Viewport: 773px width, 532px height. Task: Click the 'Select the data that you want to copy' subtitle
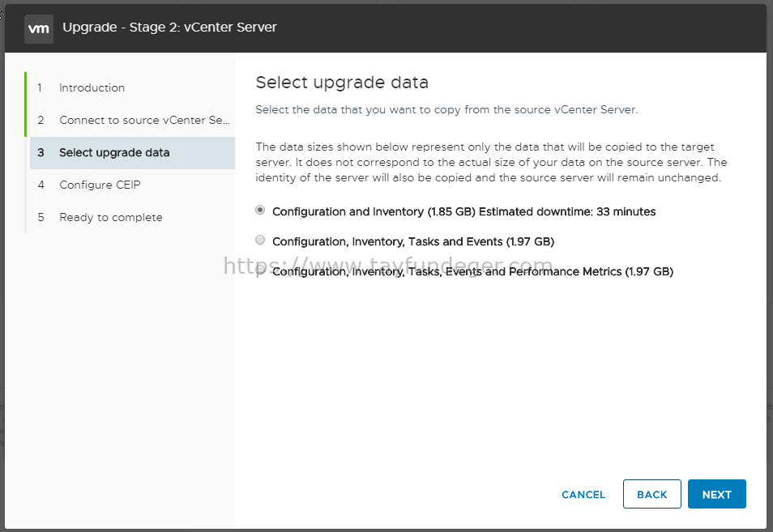click(446, 109)
